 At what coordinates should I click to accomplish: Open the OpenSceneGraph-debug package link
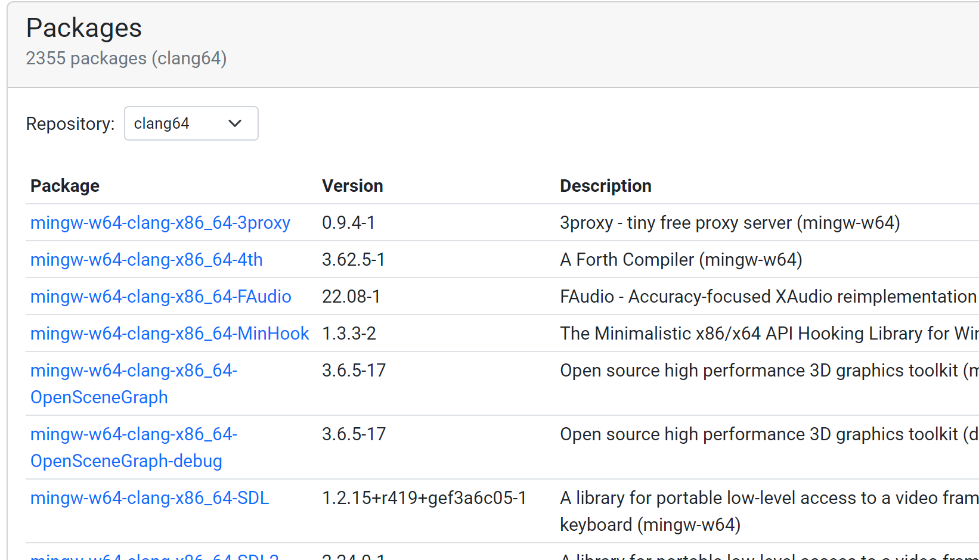point(134,447)
